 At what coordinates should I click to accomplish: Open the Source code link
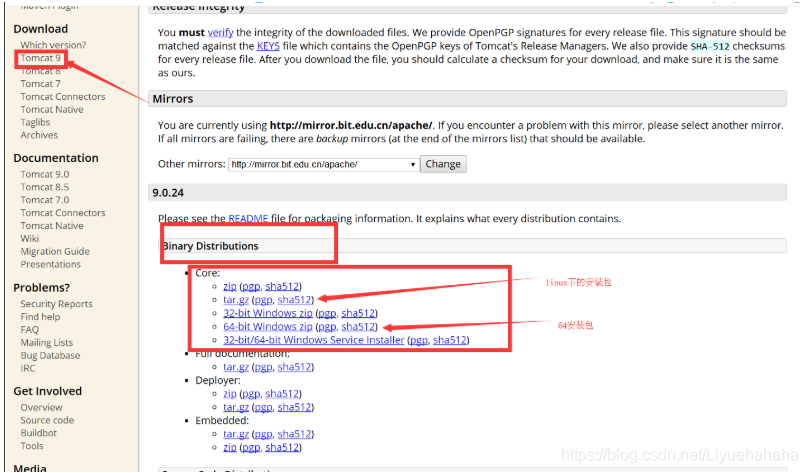coord(47,420)
